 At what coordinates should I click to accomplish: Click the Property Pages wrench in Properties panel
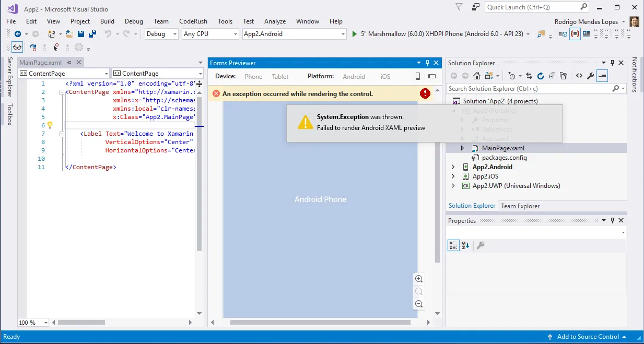click(x=481, y=245)
